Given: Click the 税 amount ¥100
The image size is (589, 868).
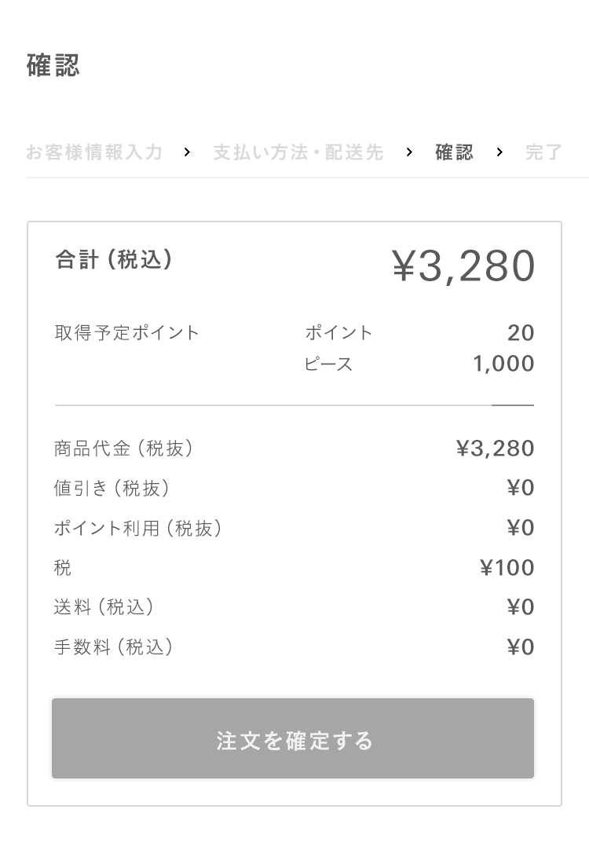Looking at the screenshot, I should click(507, 567).
